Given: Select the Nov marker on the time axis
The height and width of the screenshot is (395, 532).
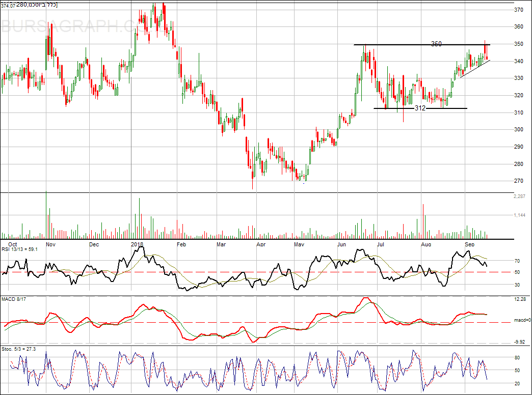Looking at the screenshot, I should 50,245.
